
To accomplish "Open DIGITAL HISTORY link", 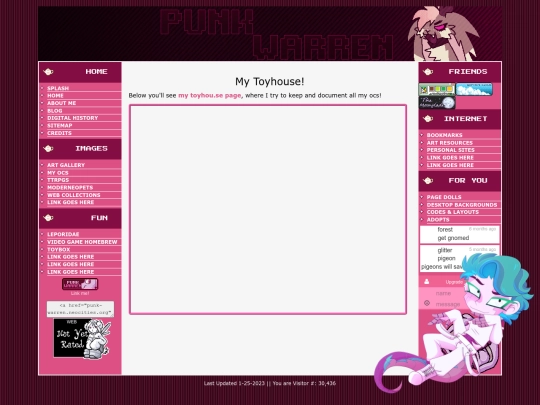I will (72, 118).
